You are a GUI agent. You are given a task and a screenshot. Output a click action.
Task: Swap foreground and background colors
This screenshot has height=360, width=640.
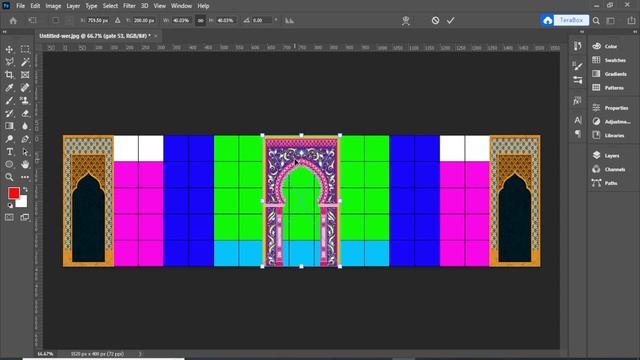click(x=25, y=190)
